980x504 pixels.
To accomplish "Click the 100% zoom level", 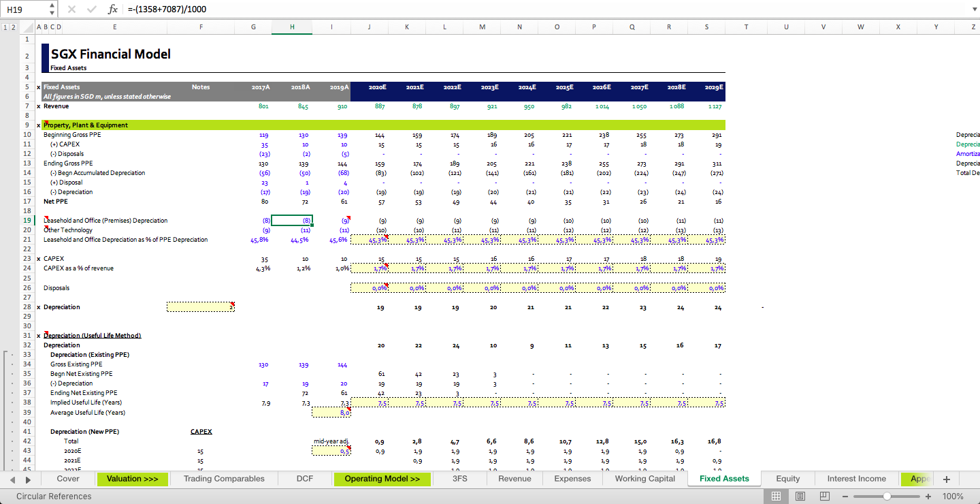I will pos(953,497).
